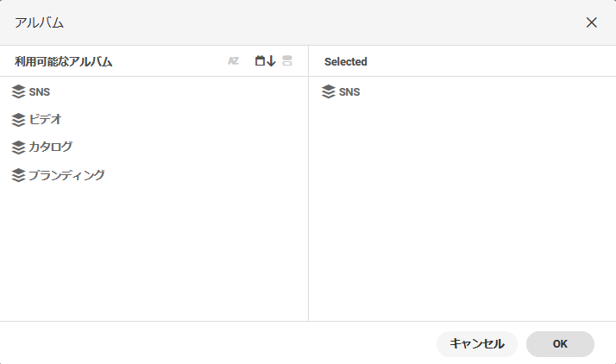Toggle the list layout view icon
The image size is (616, 364).
pos(287,61)
